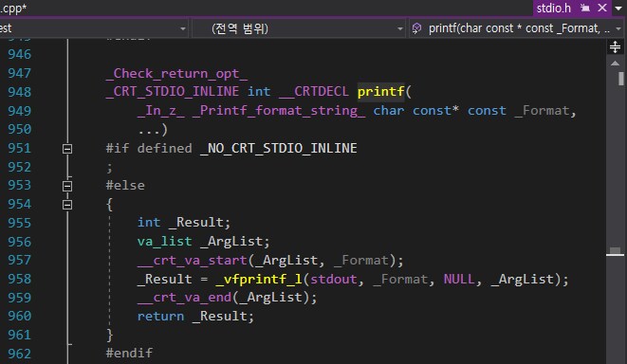This screenshot has height=364, width=627.
Task: Switch to the .cpp* file tab
Action: click(x=12, y=9)
